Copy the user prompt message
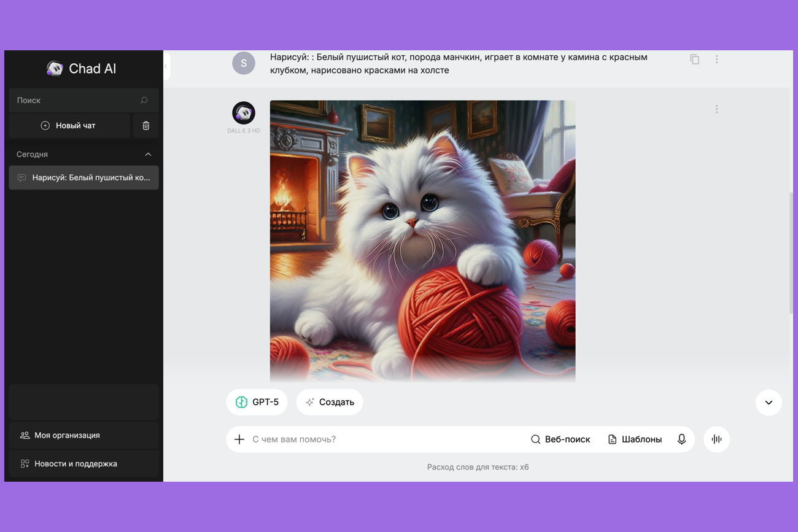This screenshot has height=532, width=798. (x=694, y=60)
